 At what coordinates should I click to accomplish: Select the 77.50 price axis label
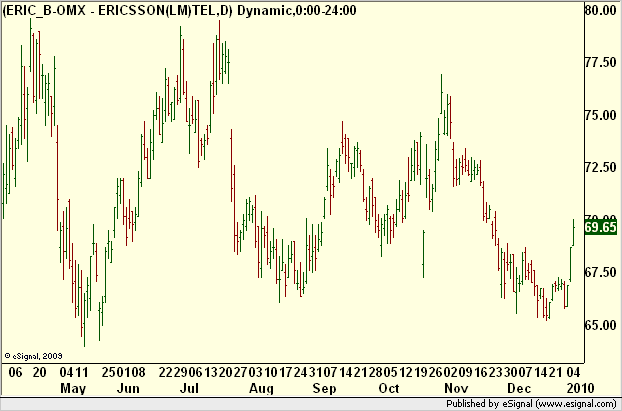point(601,62)
